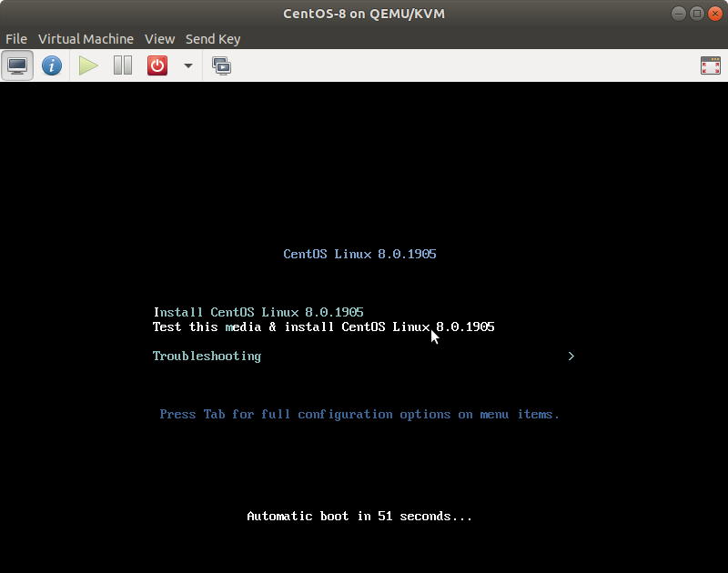The image size is (728, 573).
Task: Click the CentOS Linux 8.0.1905 heading
Action: point(359,255)
